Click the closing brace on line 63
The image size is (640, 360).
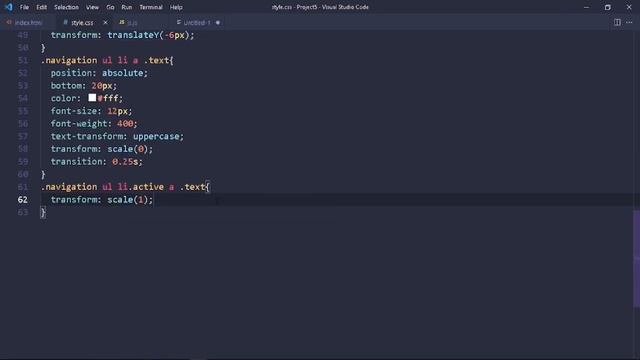pyautogui.click(x=43, y=212)
